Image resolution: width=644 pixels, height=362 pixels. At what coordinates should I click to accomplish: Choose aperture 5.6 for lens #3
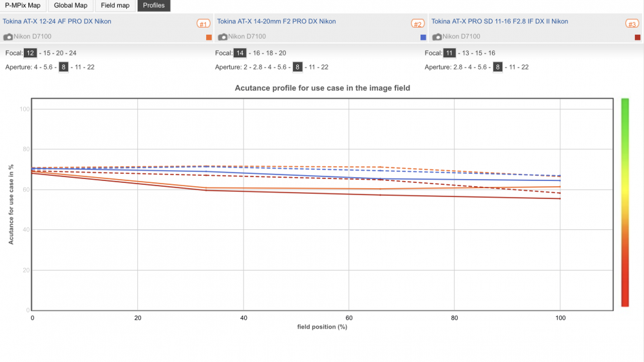point(482,67)
